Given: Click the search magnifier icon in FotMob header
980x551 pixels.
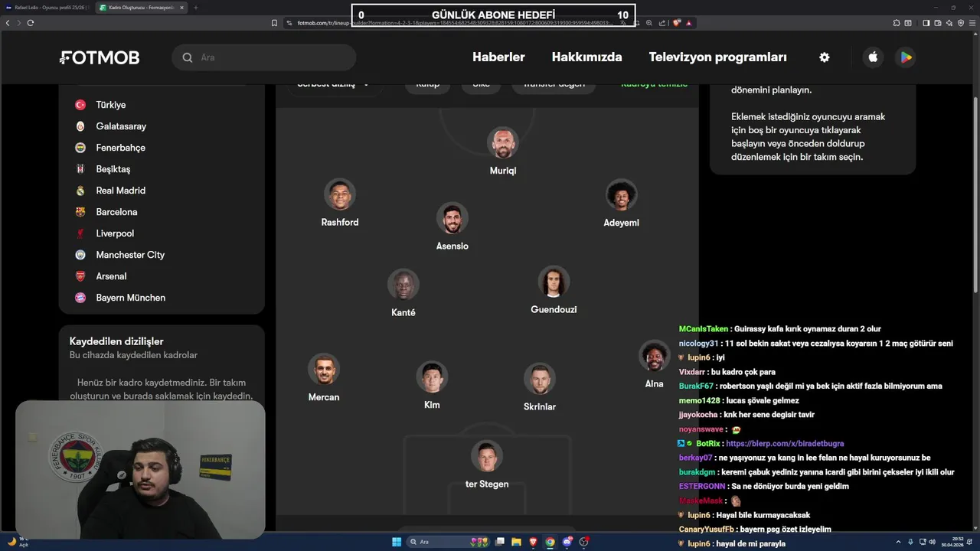Looking at the screenshot, I should point(188,57).
